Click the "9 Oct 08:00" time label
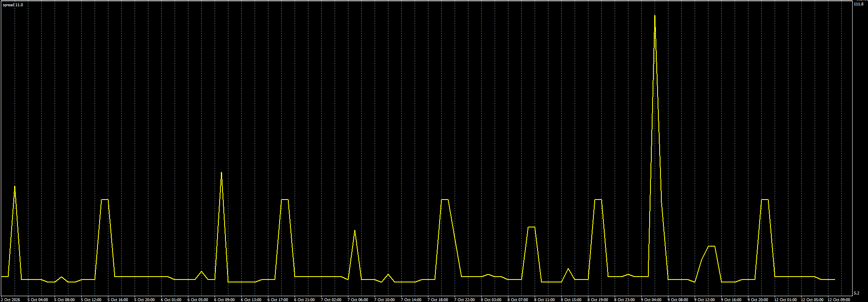 [678, 300]
